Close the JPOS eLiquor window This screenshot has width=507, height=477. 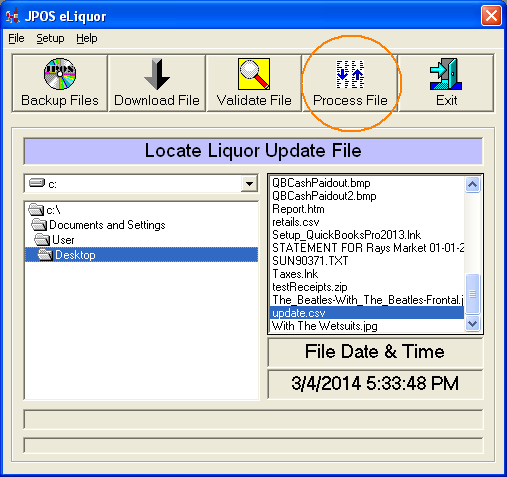[491, 15]
